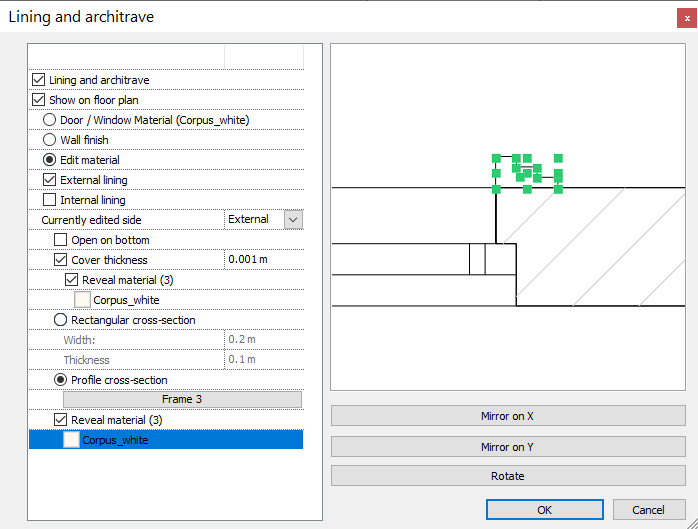Click the Width field showing 0.2 m
The height and width of the screenshot is (529, 698).
(264, 339)
